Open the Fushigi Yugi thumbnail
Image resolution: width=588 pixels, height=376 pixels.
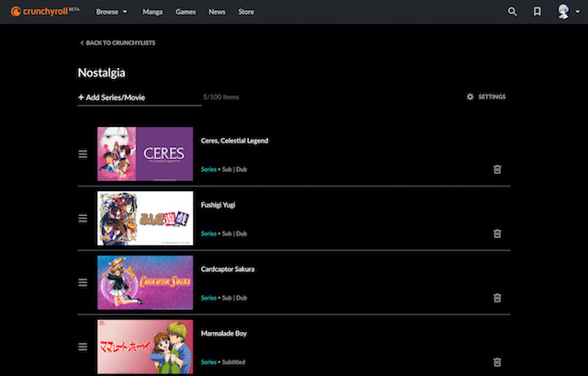(145, 219)
